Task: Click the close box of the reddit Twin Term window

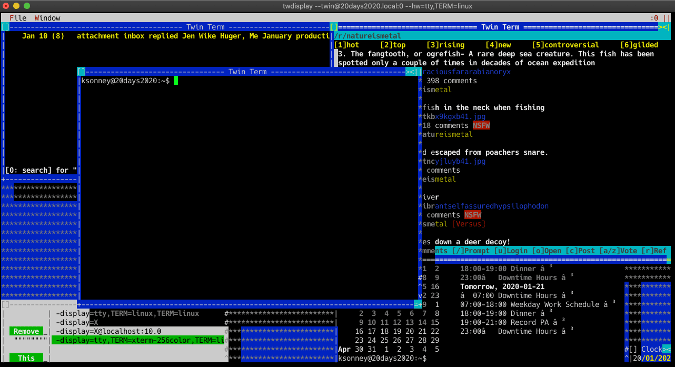Action: [334, 27]
